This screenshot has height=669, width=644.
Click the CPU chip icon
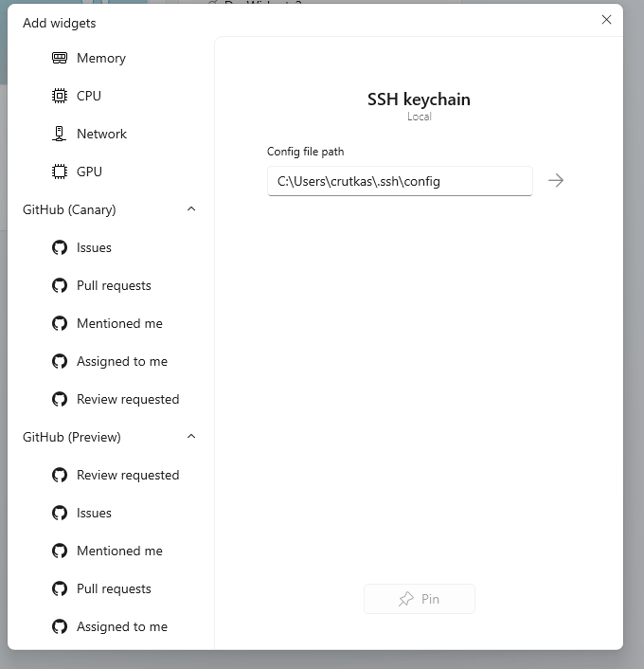tap(60, 96)
